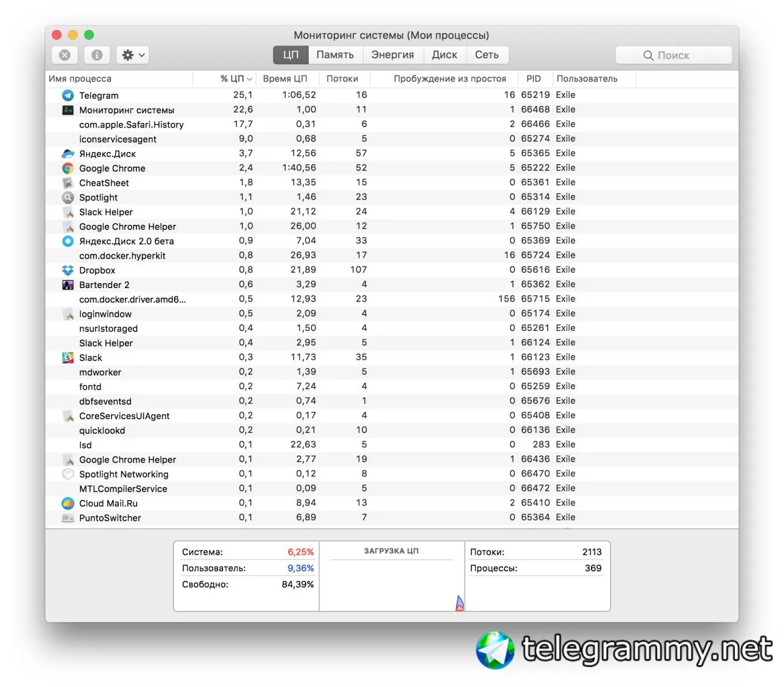Click the Свободно value 84,39%
This screenshot has height=687, width=784.
coord(298,585)
